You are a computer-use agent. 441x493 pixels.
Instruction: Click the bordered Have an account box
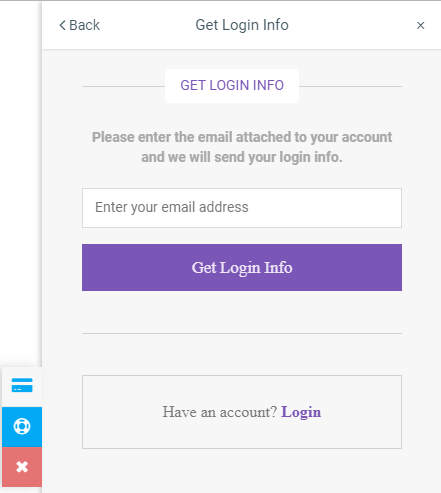(242, 412)
